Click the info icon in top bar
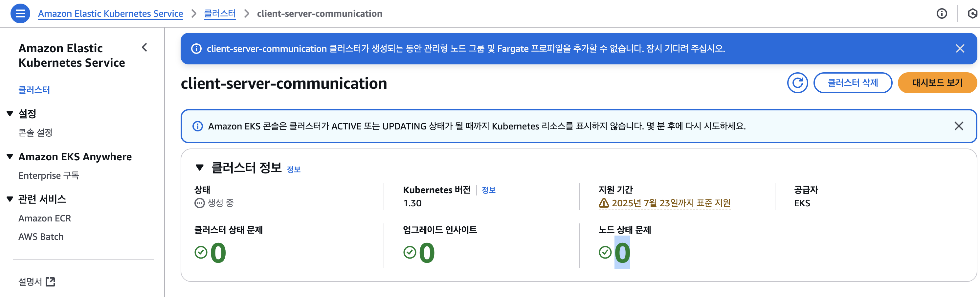The image size is (980, 297). point(942,14)
